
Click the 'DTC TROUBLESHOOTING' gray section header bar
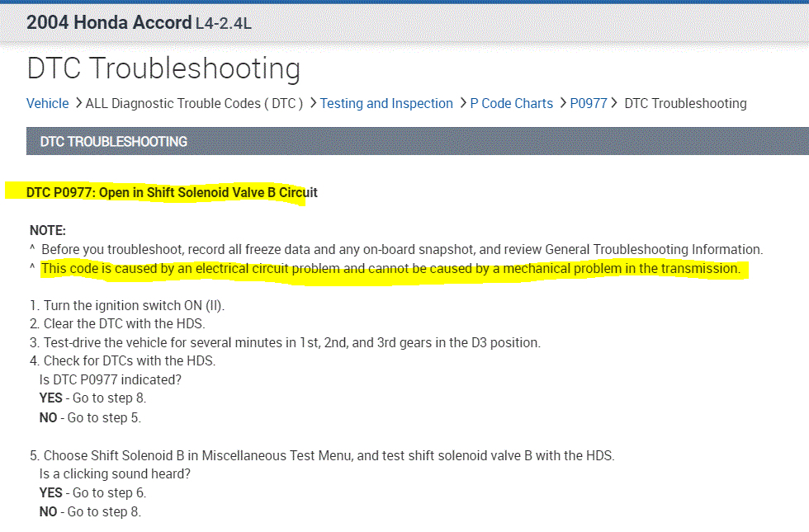418,141
